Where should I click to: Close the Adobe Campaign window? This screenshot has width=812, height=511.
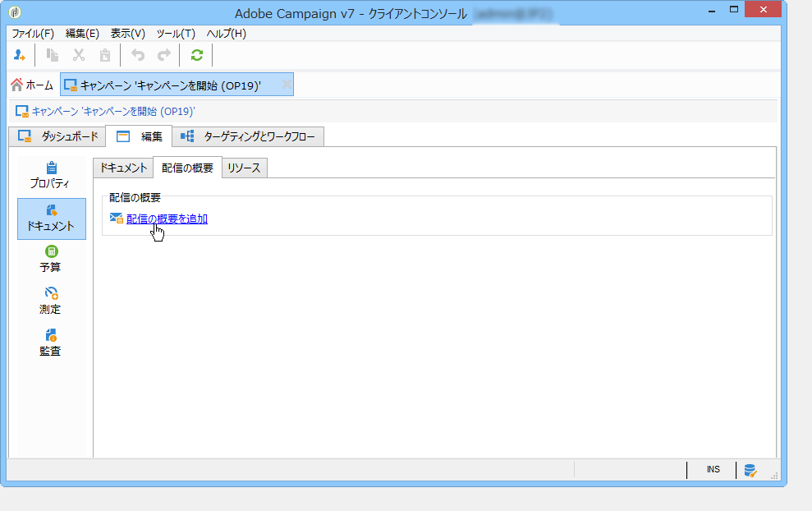point(763,10)
